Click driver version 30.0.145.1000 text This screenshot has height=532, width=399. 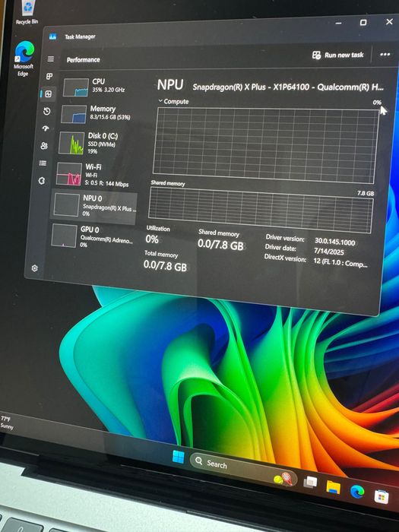click(x=334, y=242)
